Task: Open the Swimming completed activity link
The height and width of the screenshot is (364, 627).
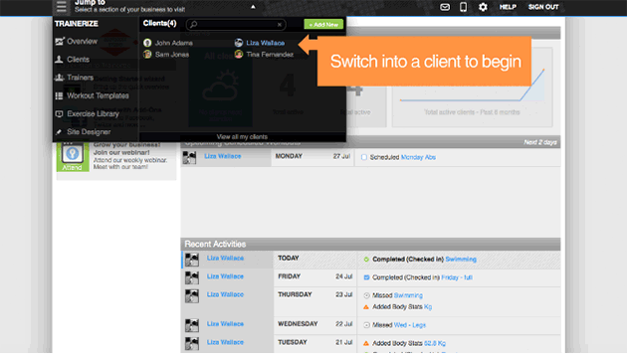Action: [461, 260]
